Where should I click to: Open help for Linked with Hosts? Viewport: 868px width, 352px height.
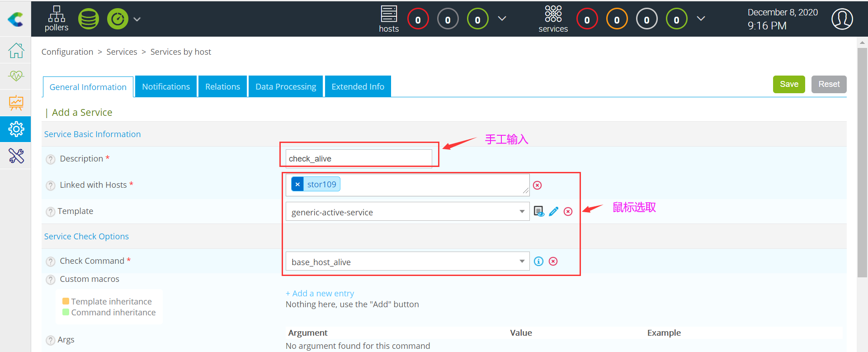pos(51,186)
